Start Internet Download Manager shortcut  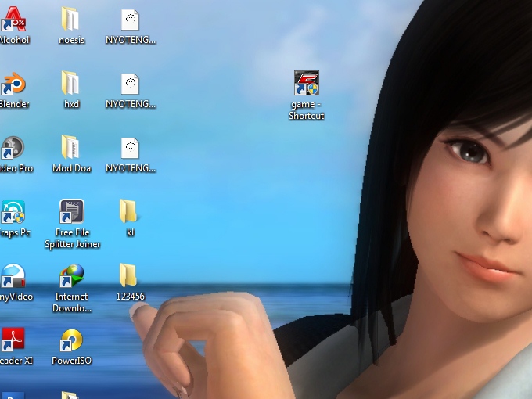(72, 276)
